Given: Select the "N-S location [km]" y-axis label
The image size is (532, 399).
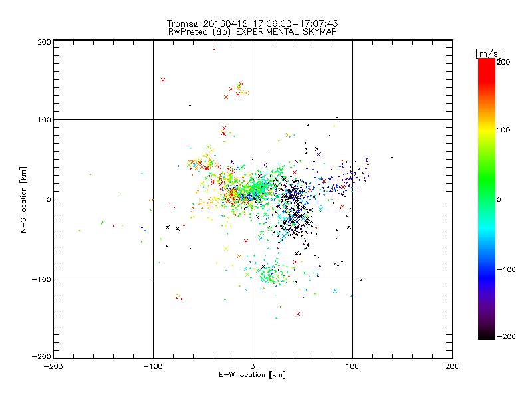Looking at the screenshot, I should 23,199.
